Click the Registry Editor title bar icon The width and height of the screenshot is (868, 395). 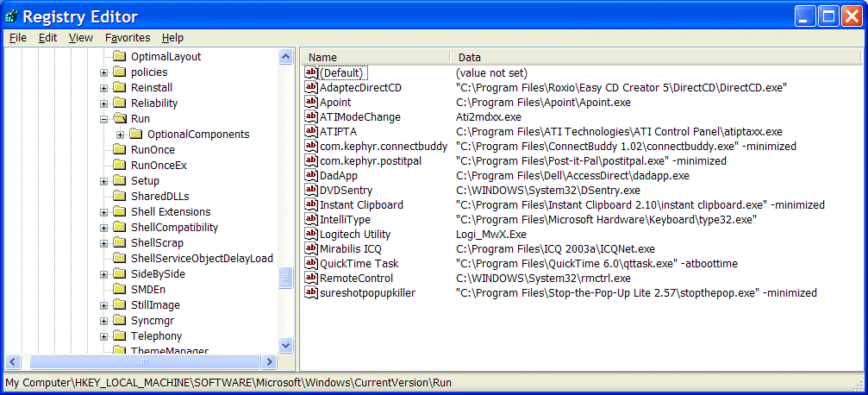click(11, 16)
